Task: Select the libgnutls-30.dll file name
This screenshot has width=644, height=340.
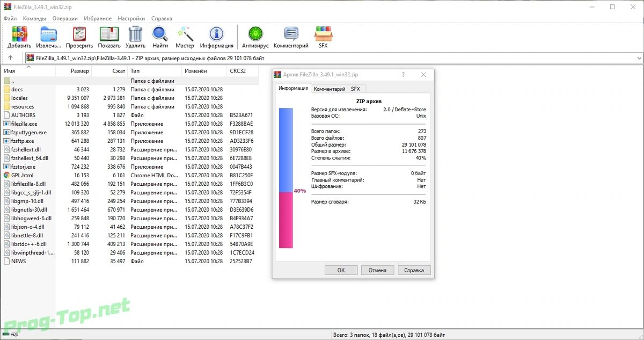Action: pyautogui.click(x=29, y=209)
